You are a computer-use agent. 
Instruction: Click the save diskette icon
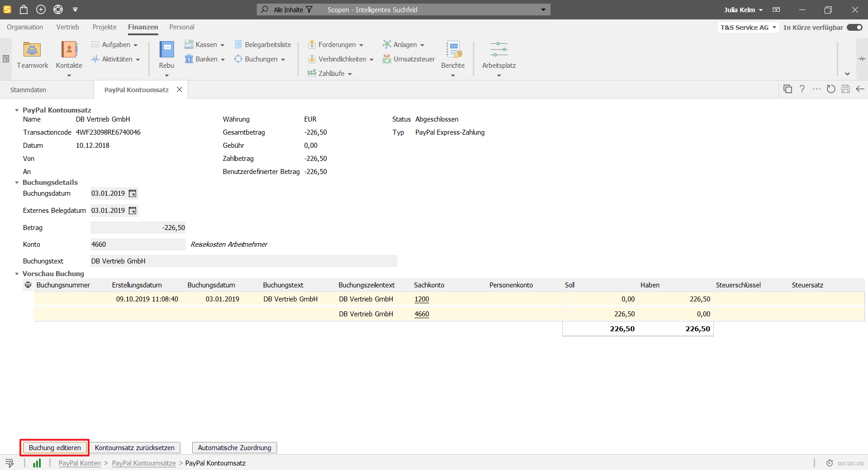tap(845, 89)
